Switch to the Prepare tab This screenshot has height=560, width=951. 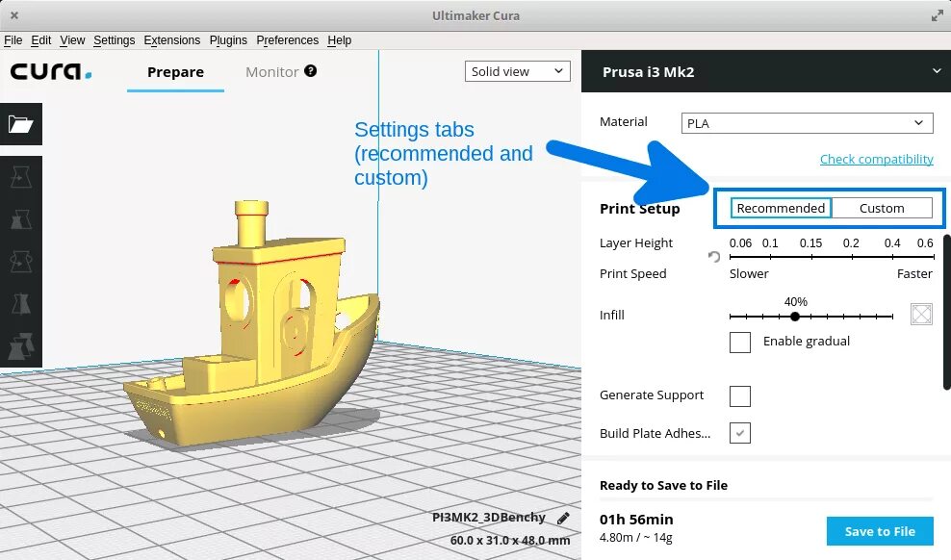[175, 72]
